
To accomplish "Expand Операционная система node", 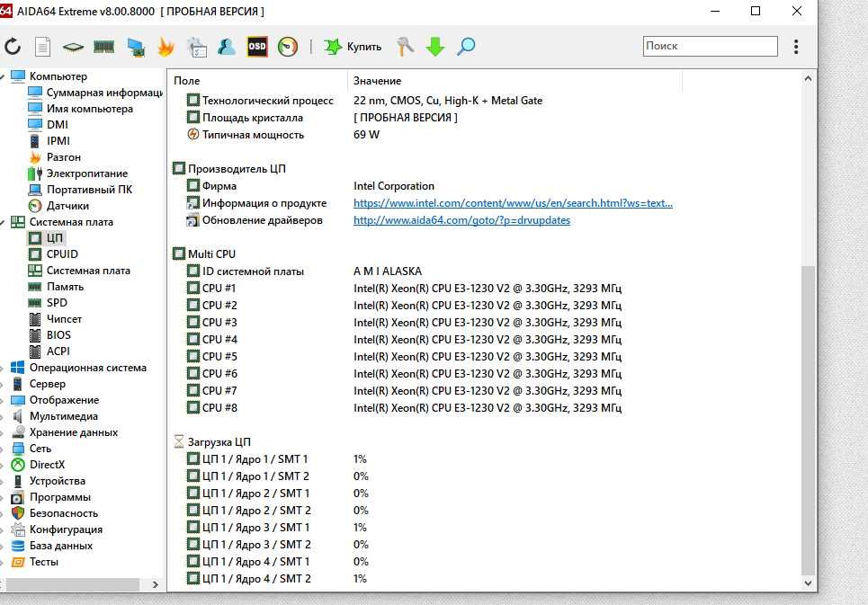I will point(2,368).
